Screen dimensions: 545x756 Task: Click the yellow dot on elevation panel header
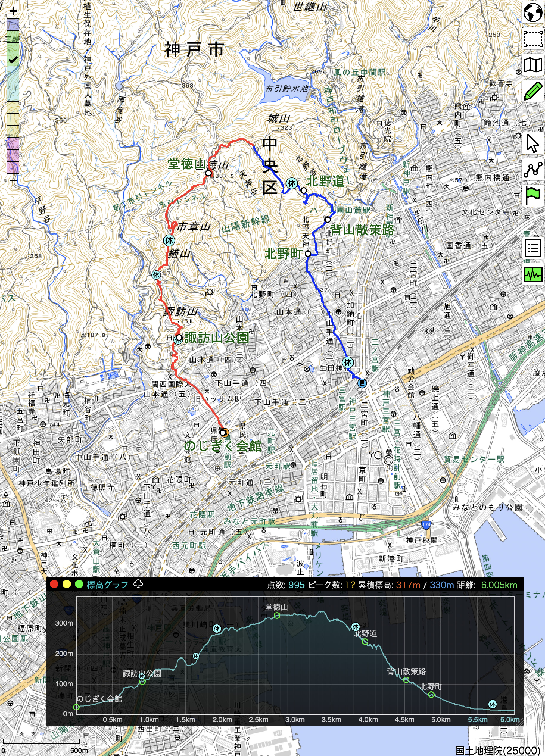pyautogui.click(x=67, y=584)
